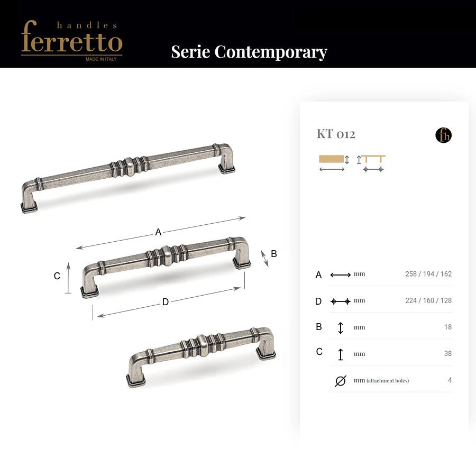Click the middle handle with dimension arrows
The image size is (476, 476).
pos(166,268)
